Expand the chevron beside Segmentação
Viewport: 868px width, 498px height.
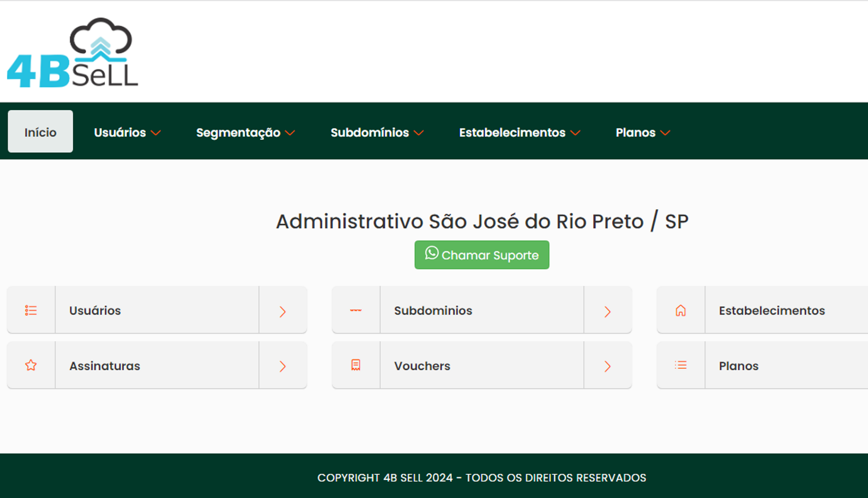(x=290, y=133)
